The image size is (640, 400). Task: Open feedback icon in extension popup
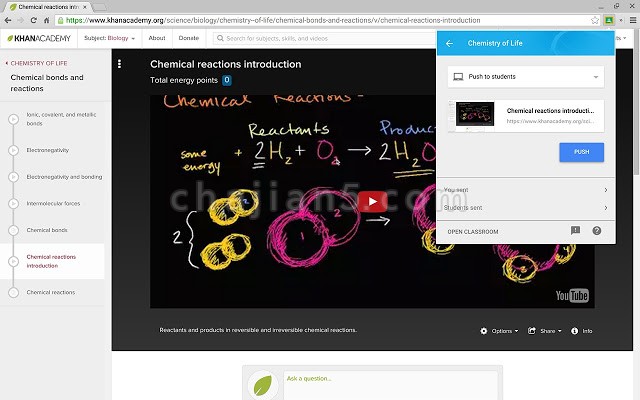click(x=575, y=231)
